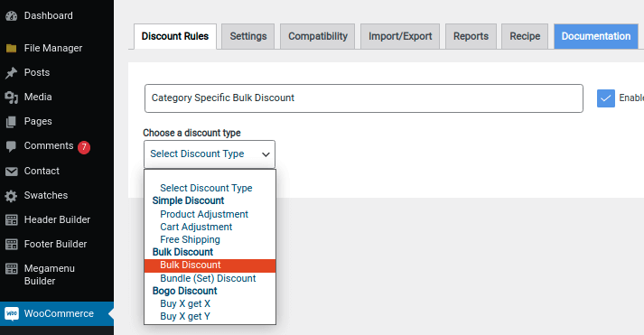
Task: Click the WooCommerce logo icon
Action: click(12, 313)
